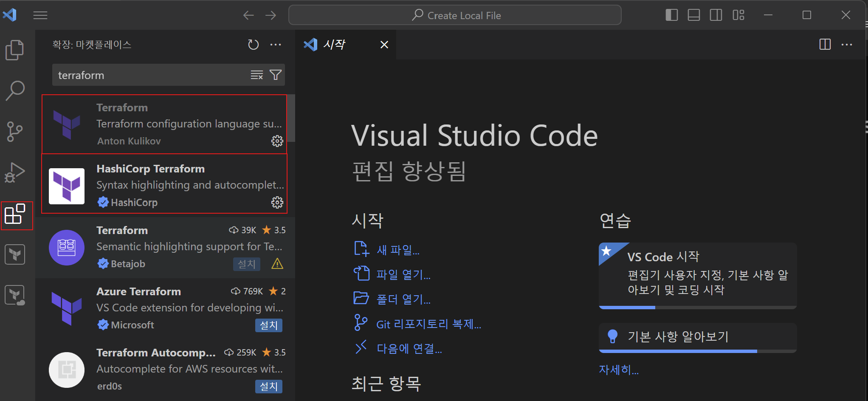Screen dimensions: 868x401
Task: Click the 39K download count on Terraform
Action: [x=243, y=230]
